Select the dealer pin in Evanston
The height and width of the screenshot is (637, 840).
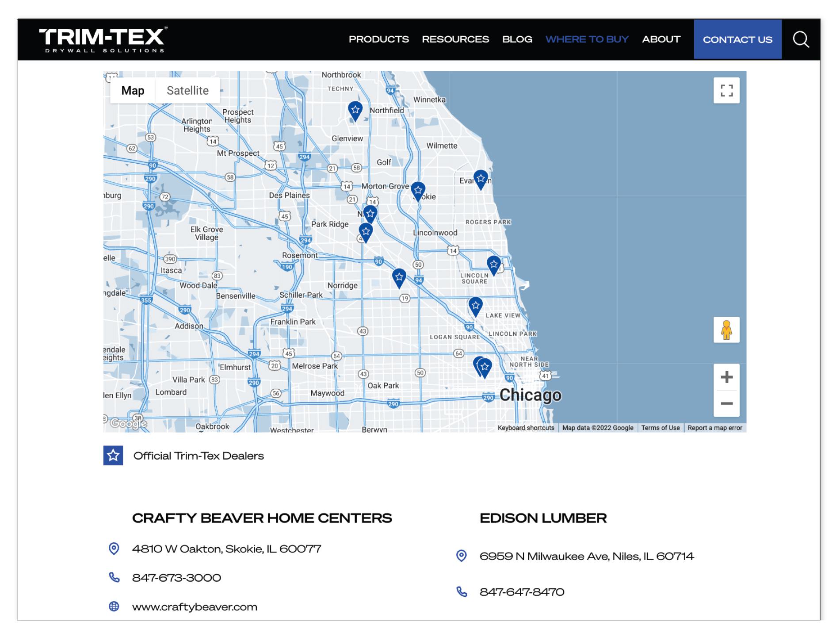[x=481, y=179]
